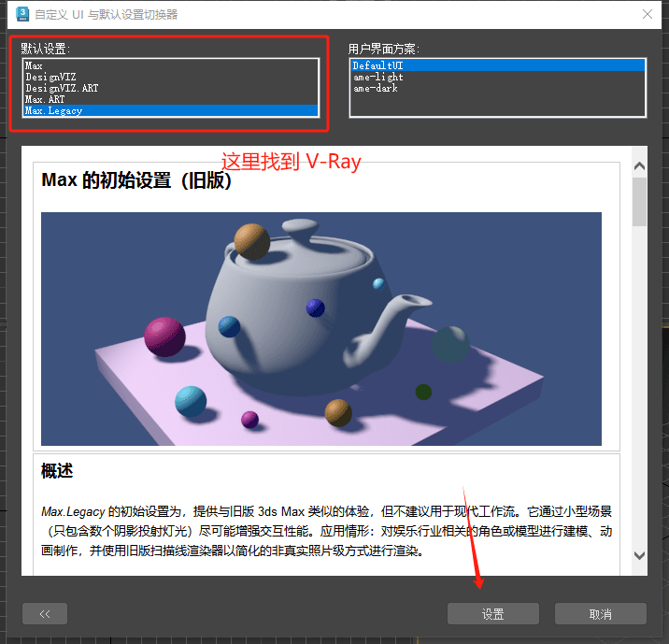Close the UI switcher dialog
Image resolution: width=669 pixels, height=644 pixels.
click(x=648, y=14)
